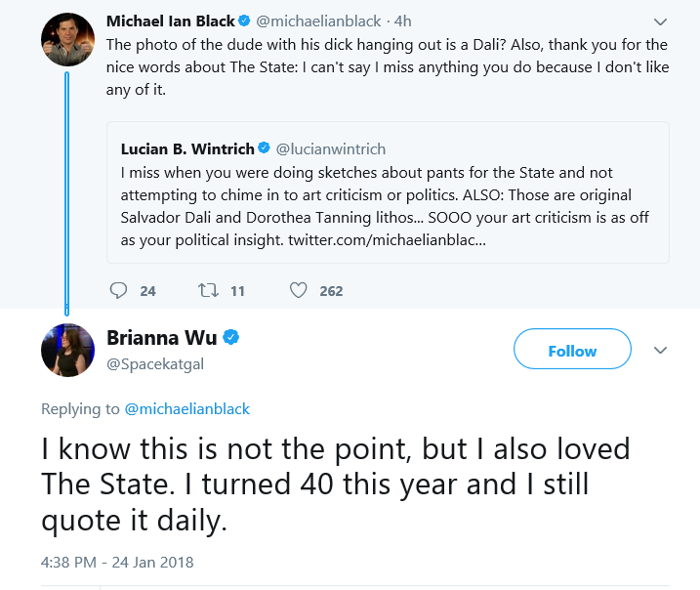
Task: Click the @lucianwintrich handle
Action: (x=331, y=148)
